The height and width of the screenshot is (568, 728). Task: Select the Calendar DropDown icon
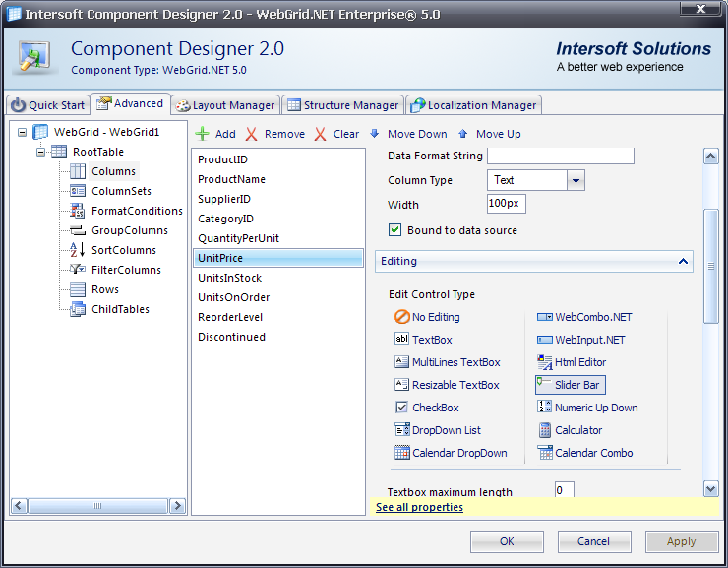coord(402,453)
